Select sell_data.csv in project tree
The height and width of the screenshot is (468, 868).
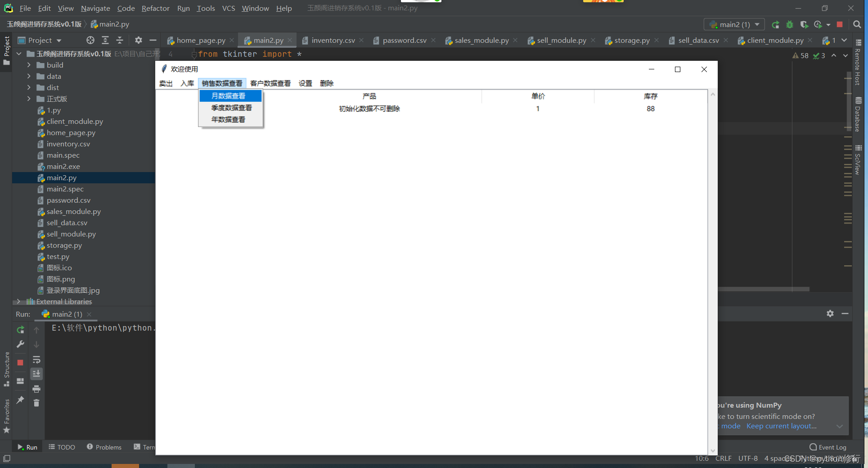point(67,223)
